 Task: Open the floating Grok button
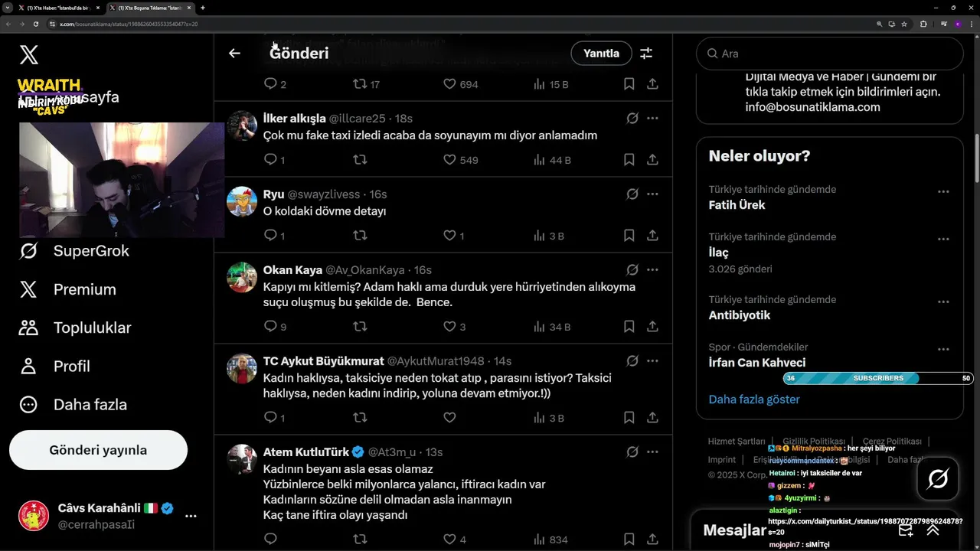tap(938, 479)
